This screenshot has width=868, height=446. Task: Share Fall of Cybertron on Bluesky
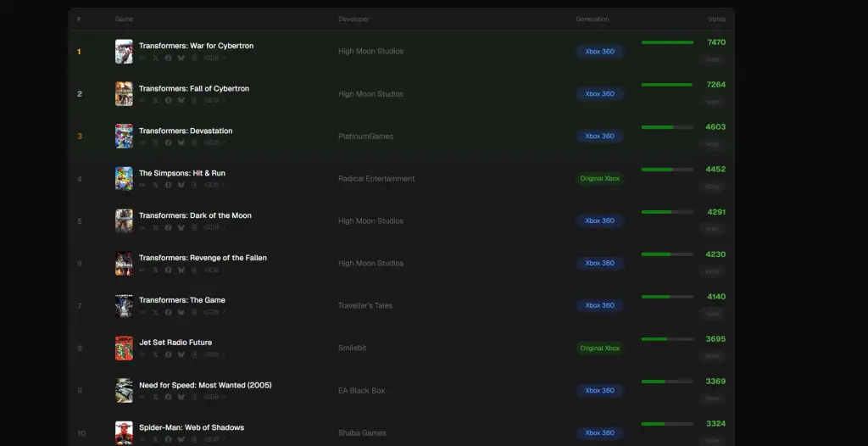tap(181, 100)
